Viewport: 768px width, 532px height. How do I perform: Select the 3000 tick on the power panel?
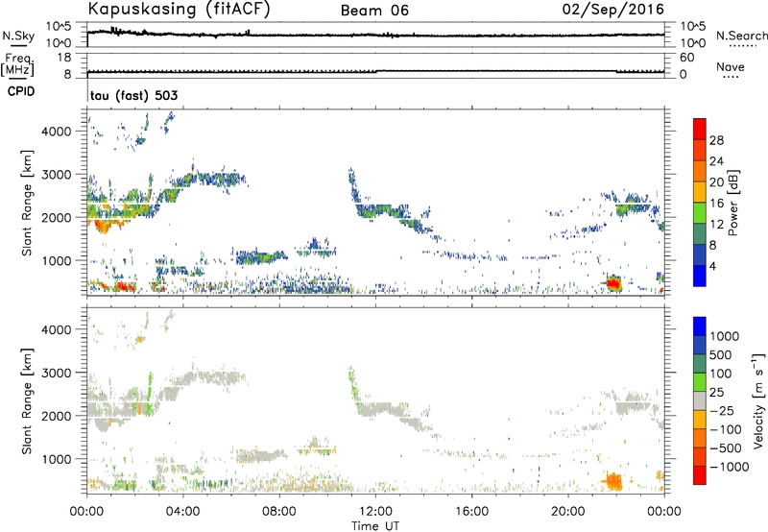(57, 175)
